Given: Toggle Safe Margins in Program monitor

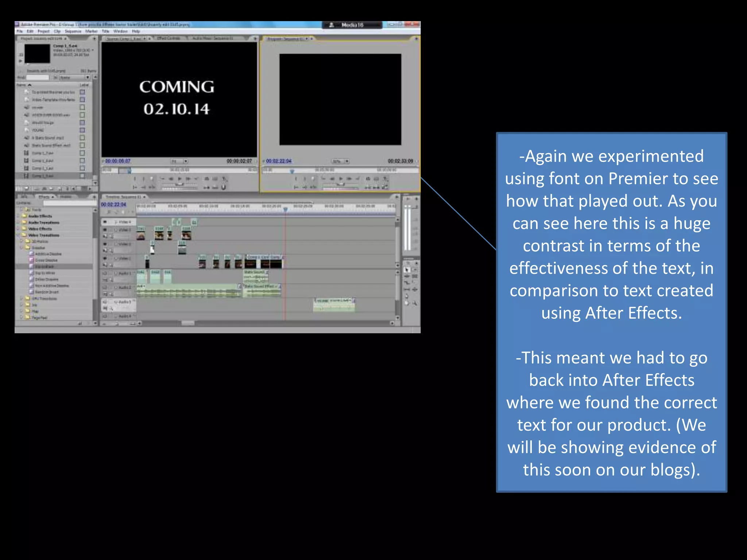Looking at the screenshot, I should pyautogui.click(x=376, y=179).
